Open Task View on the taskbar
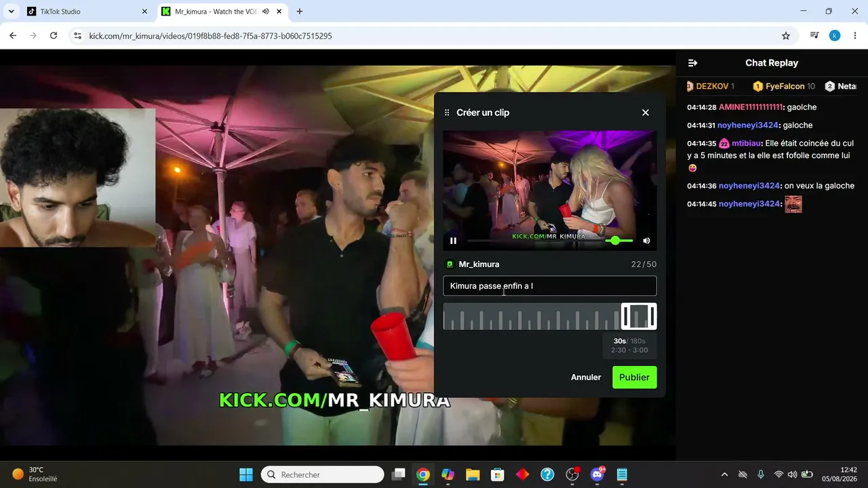Viewport: 868px width, 488px height. pos(399,474)
